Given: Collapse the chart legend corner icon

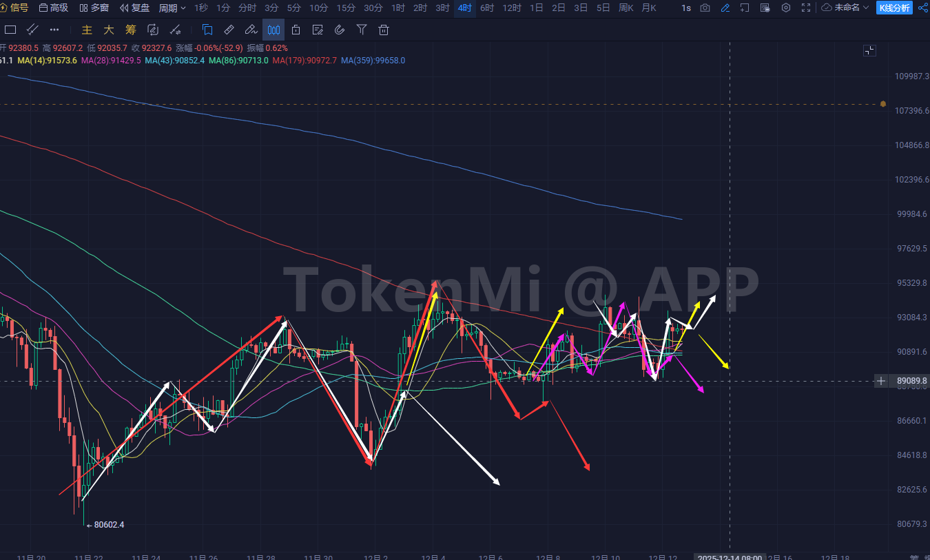Looking at the screenshot, I should pos(869,50).
